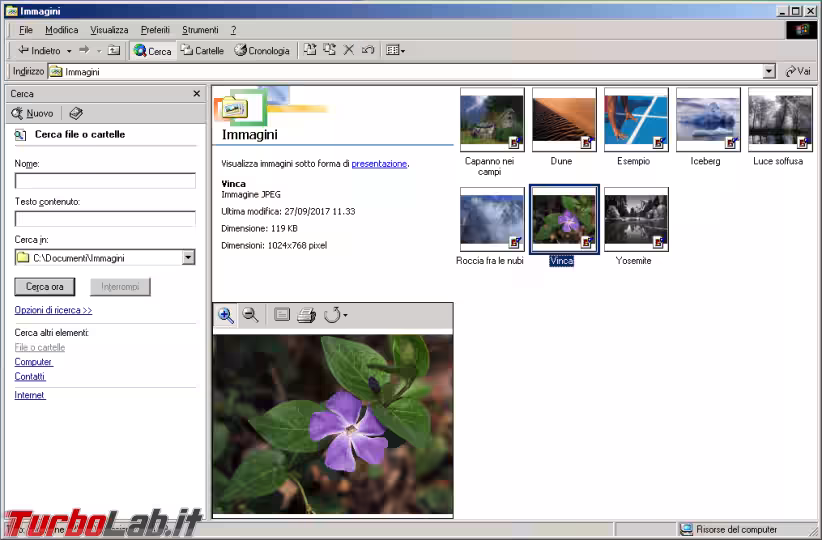Select the Iceberg image thumbnail

pyautogui.click(x=708, y=121)
